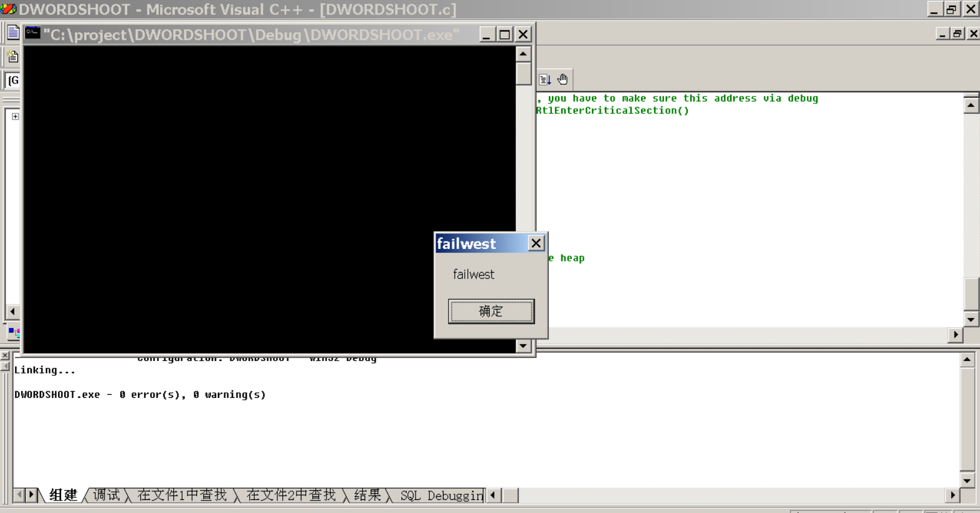The image size is (980, 513).
Task: Click the hand icon in the editor toolbar
Action: pyautogui.click(x=563, y=80)
